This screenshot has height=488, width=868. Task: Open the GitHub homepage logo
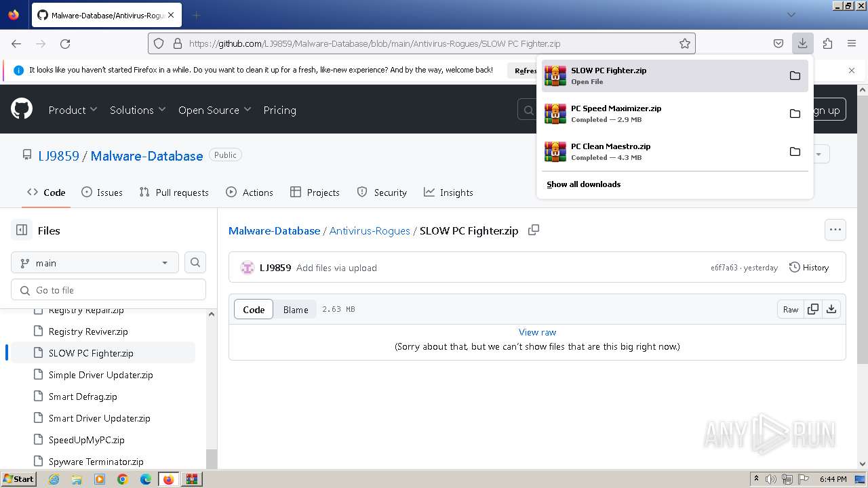(22, 109)
